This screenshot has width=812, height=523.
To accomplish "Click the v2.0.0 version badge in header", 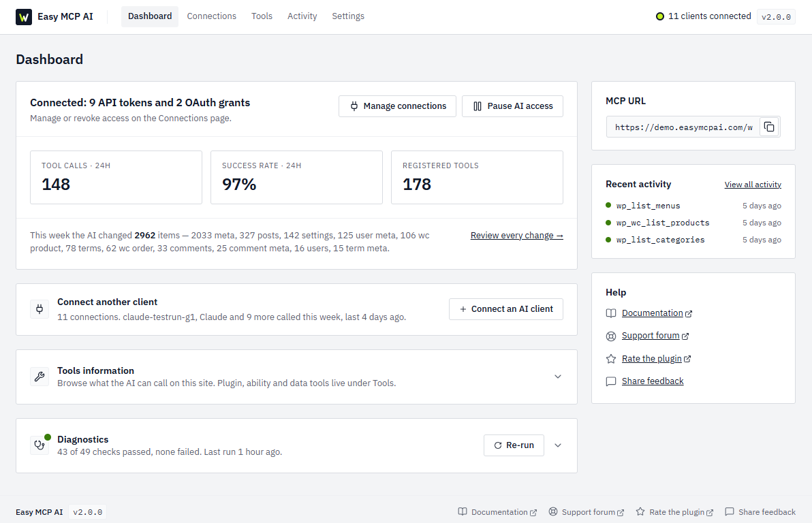I will (776, 17).
